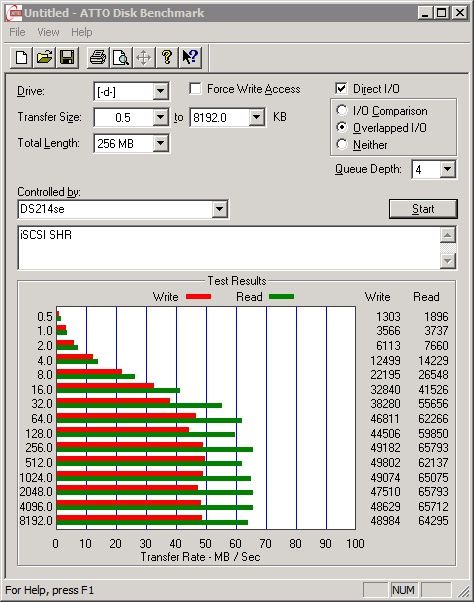Expand the Queue Depth dropdown

(448, 169)
